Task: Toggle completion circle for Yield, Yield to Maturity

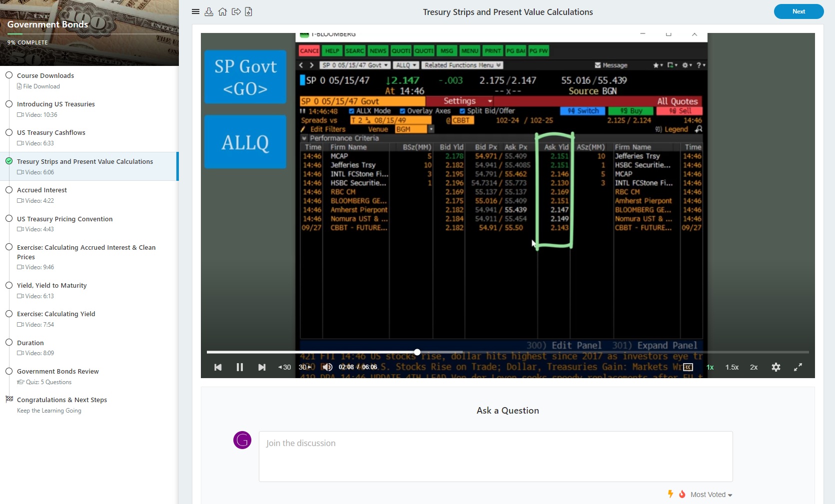Action: (x=9, y=285)
